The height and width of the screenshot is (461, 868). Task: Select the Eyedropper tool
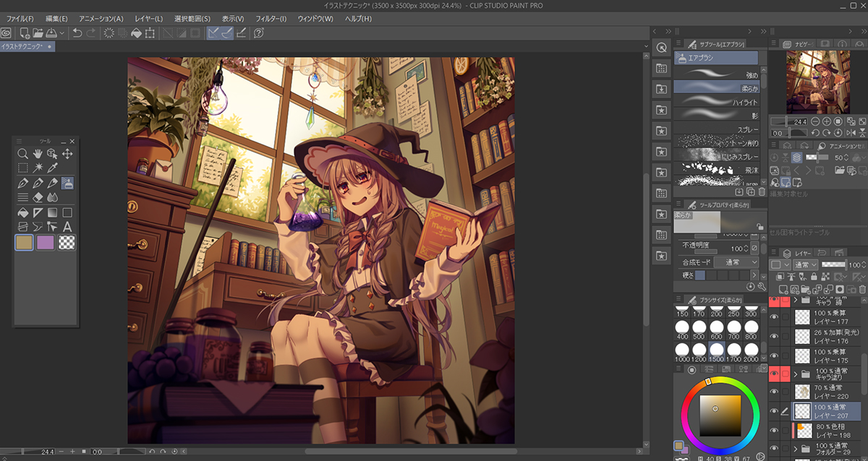coord(52,168)
